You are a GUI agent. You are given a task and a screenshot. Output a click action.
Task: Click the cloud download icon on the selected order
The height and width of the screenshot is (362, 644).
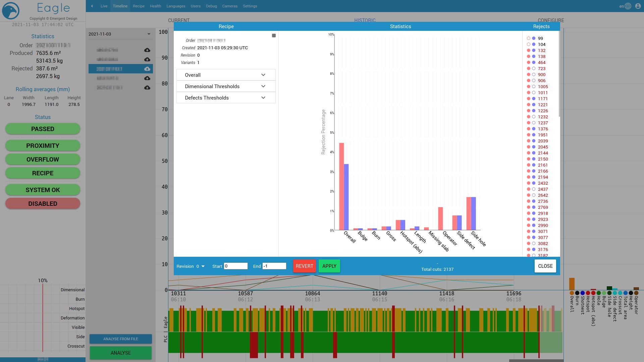tap(147, 69)
